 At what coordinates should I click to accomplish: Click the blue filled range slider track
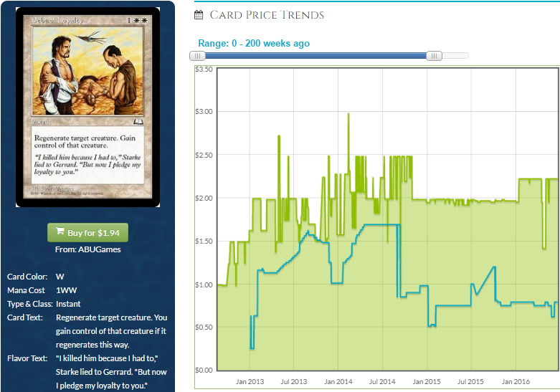315,56
